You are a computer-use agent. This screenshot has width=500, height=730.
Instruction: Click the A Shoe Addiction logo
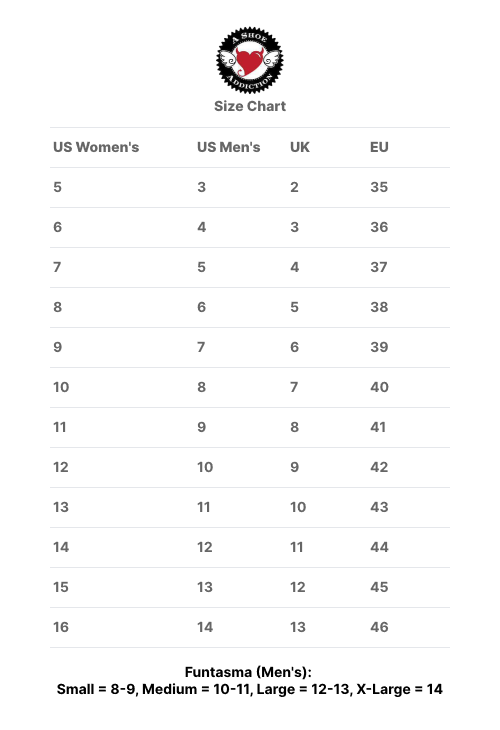click(x=250, y=60)
